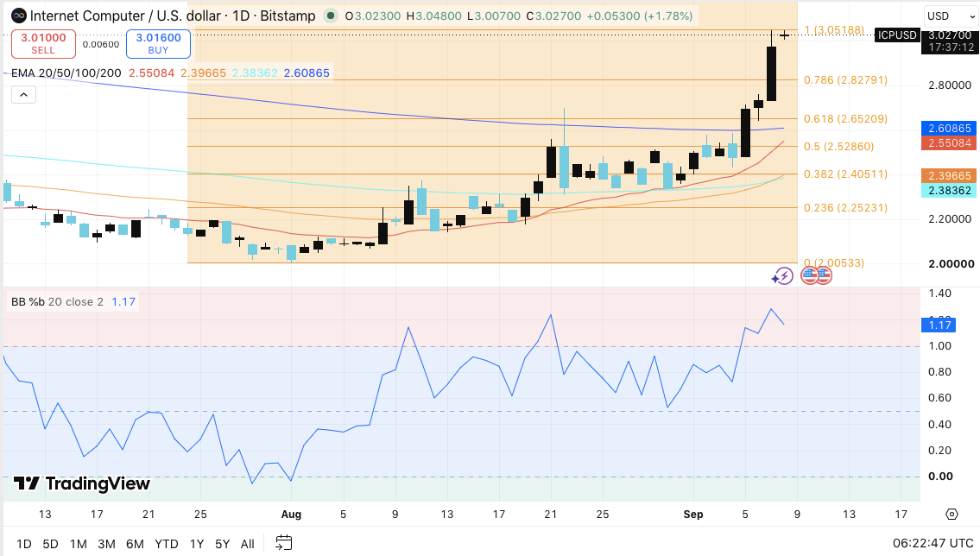The width and height of the screenshot is (980, 556).
Task: Select the All time range
Action: pyautogui.click(x=248, y=544)
